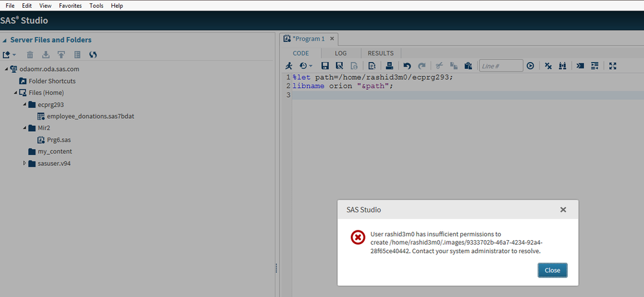
Task: Clear all code with the X icon
Action: (x=548, y=65)
